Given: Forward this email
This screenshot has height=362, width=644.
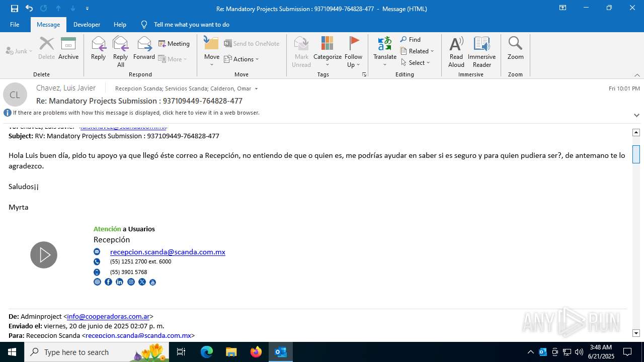Looking at the screenshot, I should click(144, 48).
